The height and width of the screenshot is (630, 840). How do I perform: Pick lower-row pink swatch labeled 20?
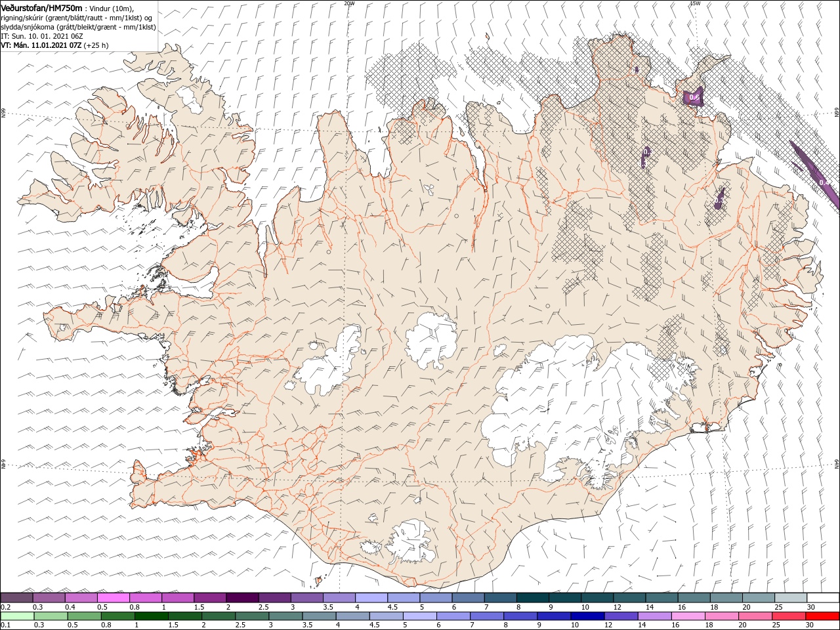(755, 616)
